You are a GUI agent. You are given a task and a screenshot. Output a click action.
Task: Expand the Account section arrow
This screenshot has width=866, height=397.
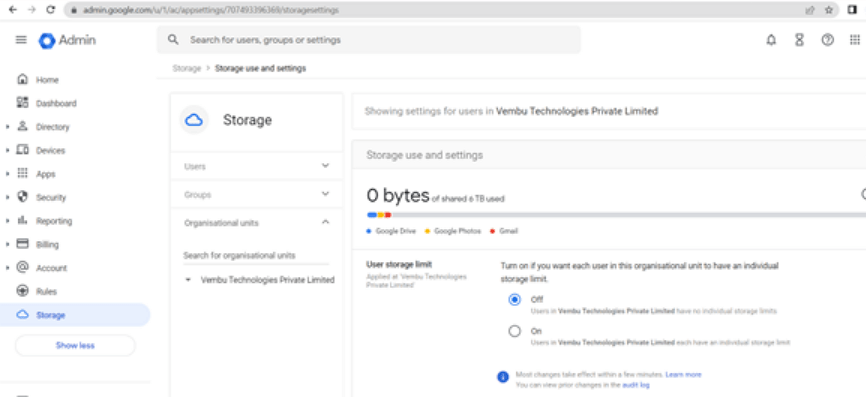tap(8, 268)
